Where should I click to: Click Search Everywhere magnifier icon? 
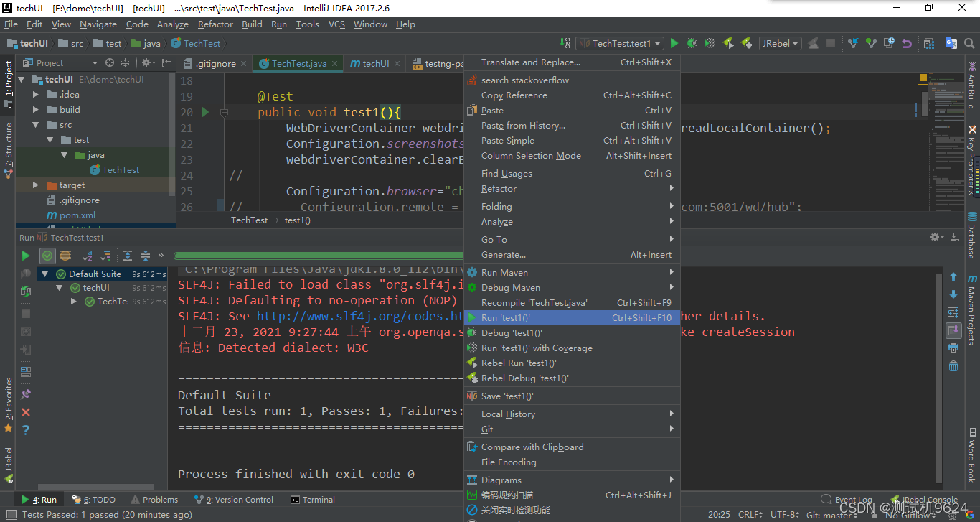point(969,44)
